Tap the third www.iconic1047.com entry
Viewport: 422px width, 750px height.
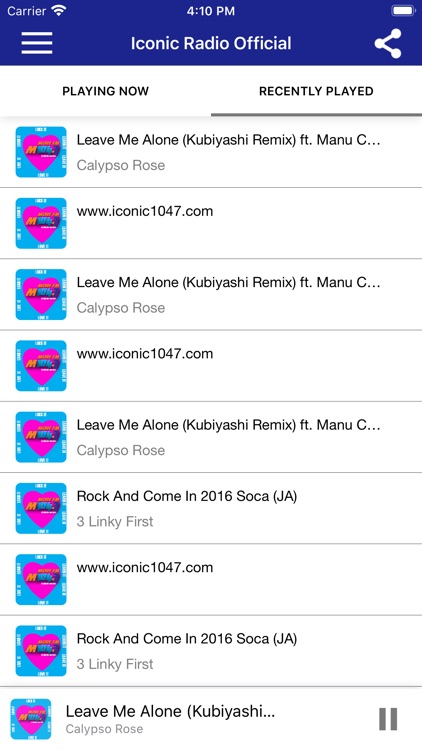(211, 580)
